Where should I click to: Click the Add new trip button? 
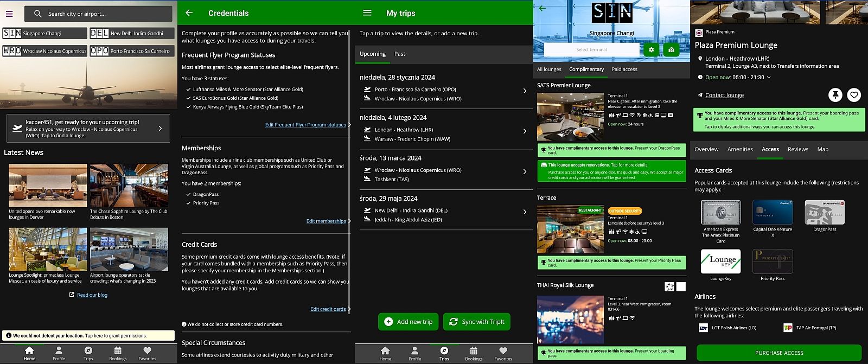pyautogui.click(x=409, y=322)
